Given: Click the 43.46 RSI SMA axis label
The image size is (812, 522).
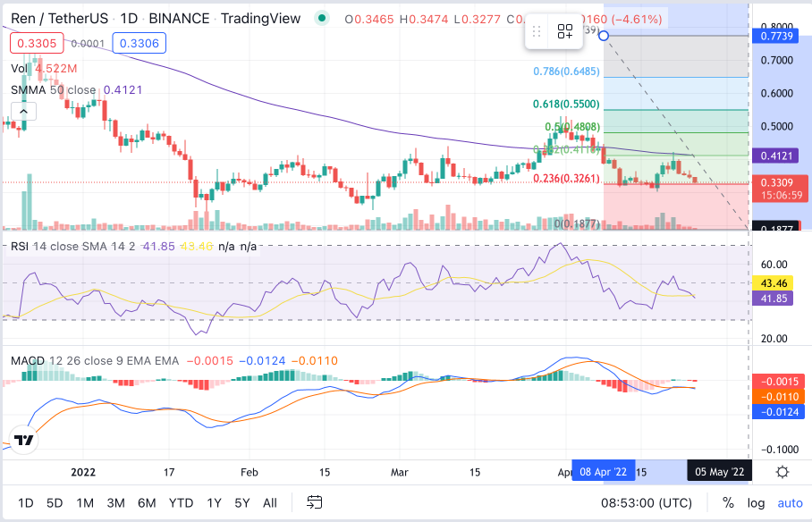Looking at the screenshot, I should (774, 283).
